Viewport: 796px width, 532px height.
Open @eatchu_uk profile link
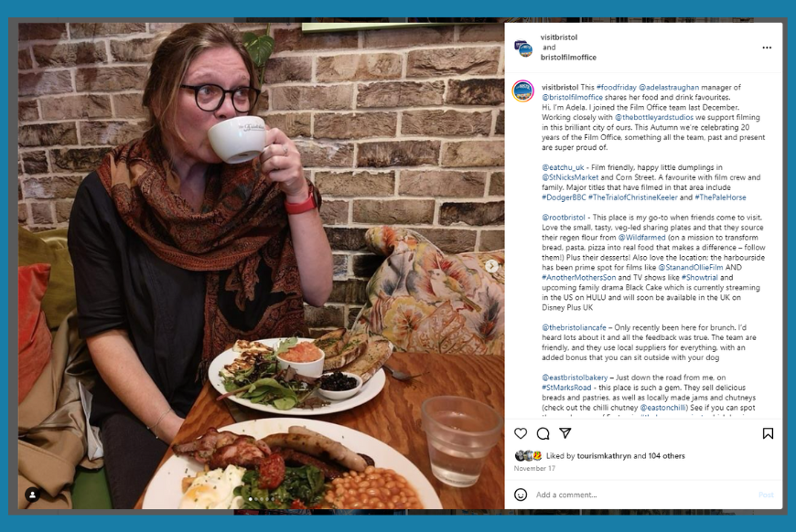(x=563, y=167)
